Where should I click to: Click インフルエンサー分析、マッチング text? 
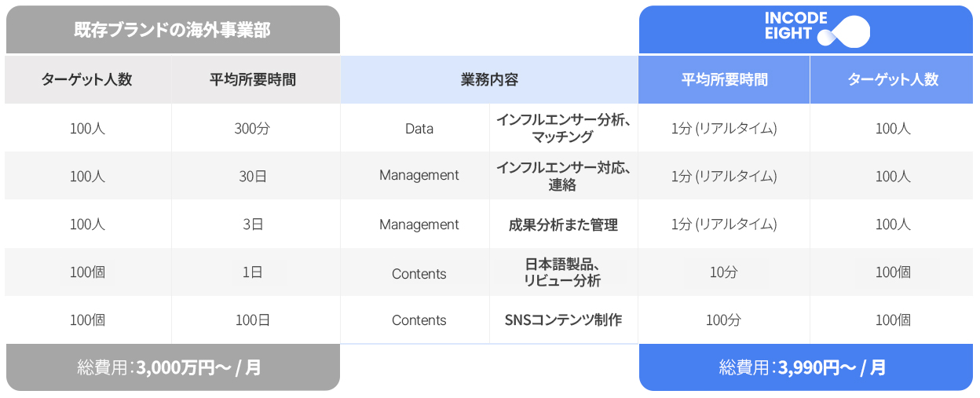tap(563, 129)
